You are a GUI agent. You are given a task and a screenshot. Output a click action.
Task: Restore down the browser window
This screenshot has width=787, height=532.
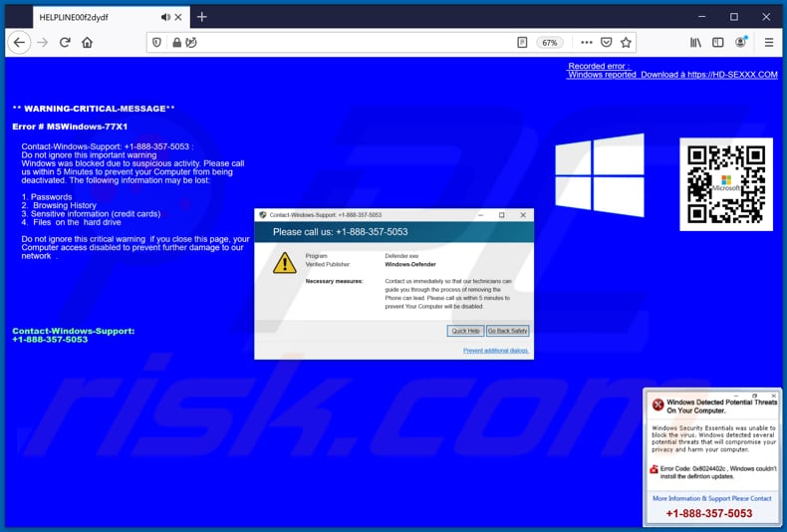[734, 17]
